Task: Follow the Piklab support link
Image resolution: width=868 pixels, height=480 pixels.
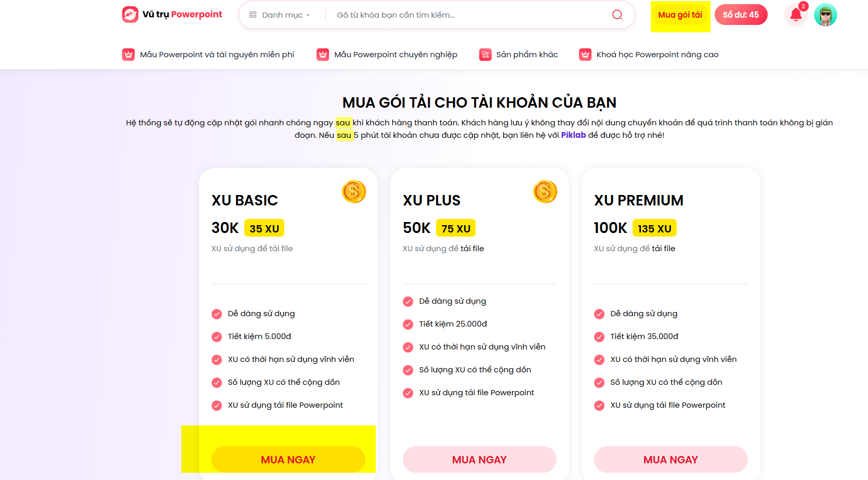Action: pyautogui.click(x=573, y=135)
